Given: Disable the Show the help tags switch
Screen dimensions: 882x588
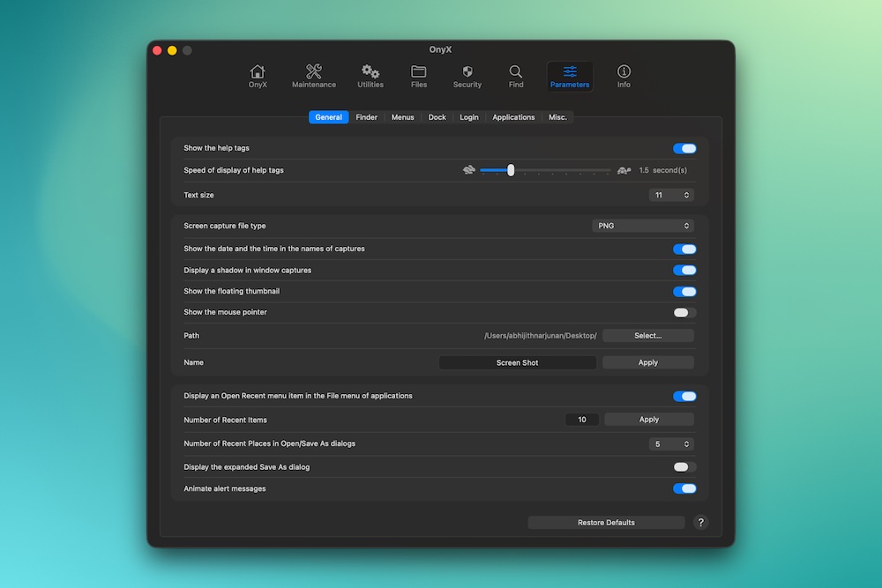Looking at the screenshot, I should pos(684,149).
